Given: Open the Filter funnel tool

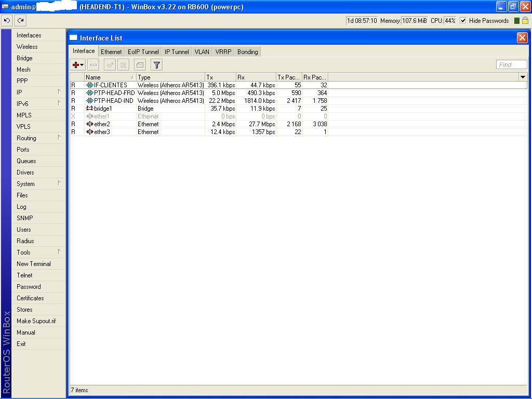Looking at the screenshot, I should tap(157, 65).
